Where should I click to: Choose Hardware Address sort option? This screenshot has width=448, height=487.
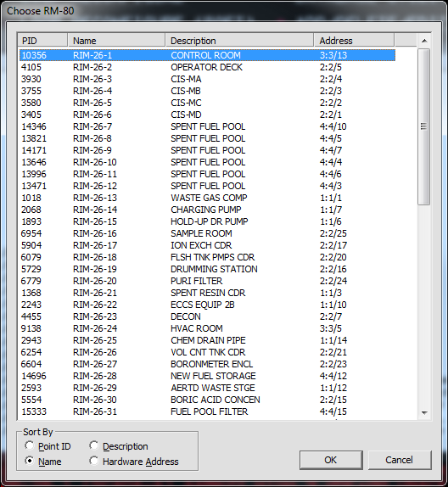pos(94,461)
